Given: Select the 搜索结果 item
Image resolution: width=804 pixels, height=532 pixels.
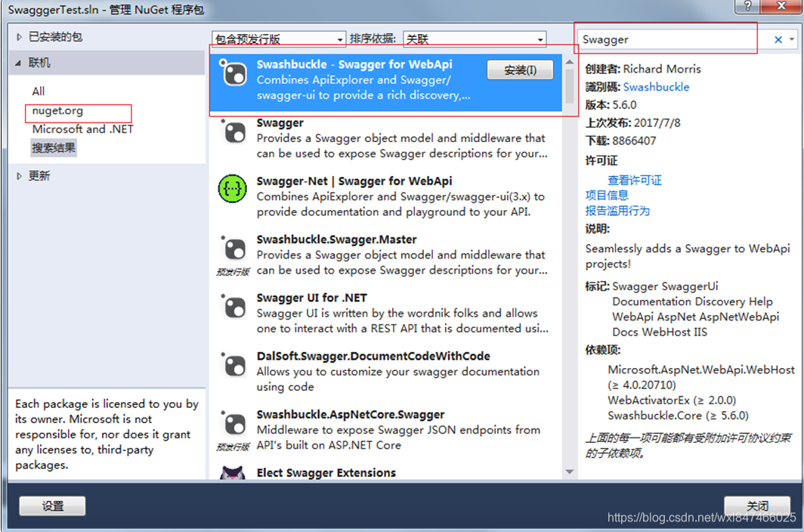Looking at the screenshot, I should click(54, 148).
